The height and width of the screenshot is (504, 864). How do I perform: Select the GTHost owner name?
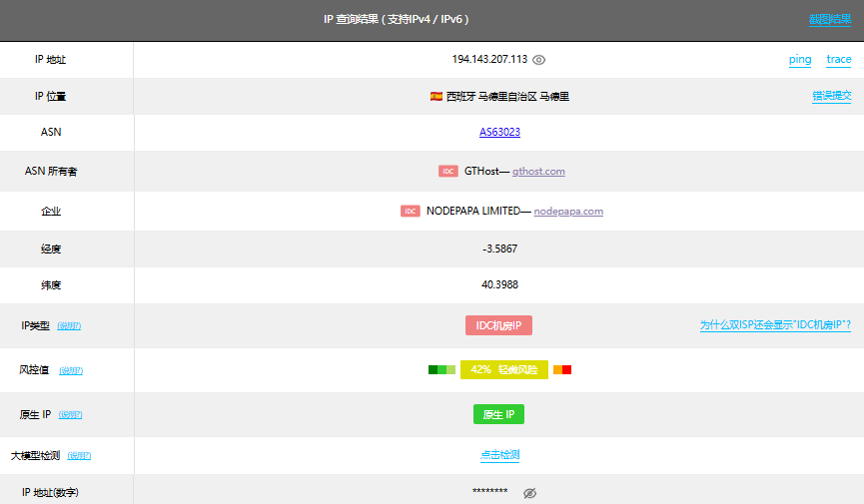pyautogui.click(x=481, y=172)
